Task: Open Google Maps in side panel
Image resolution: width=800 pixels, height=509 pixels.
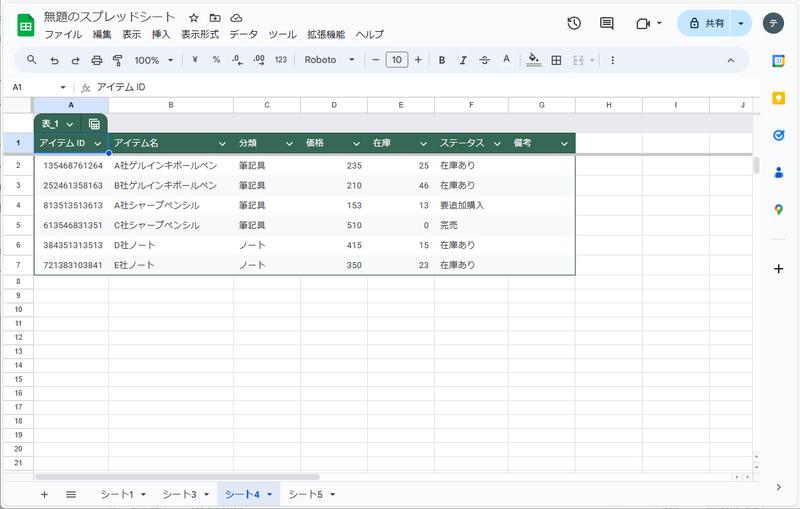Action: [x=778, y=209]
